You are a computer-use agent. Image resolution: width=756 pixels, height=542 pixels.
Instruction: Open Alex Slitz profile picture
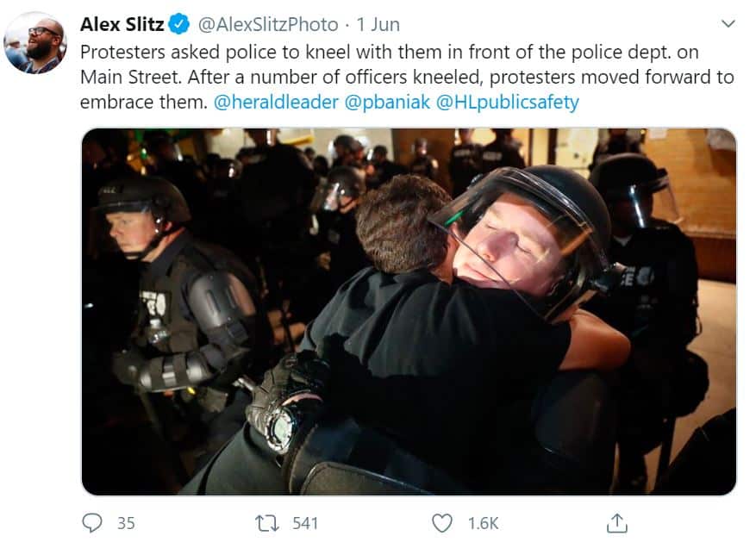[34, 42]
